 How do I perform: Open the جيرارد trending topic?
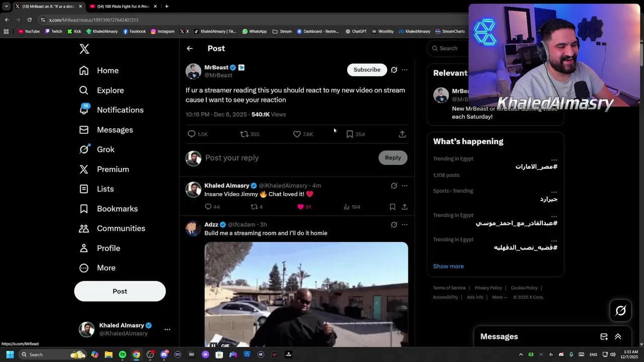coord(548,199)
